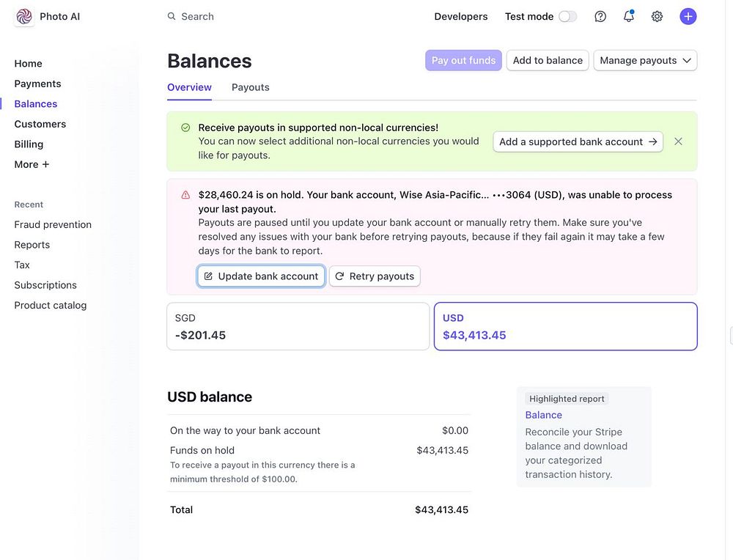Expand the More menu in sidebar
This screenshot has width=733, height=560.
[32, 164]
